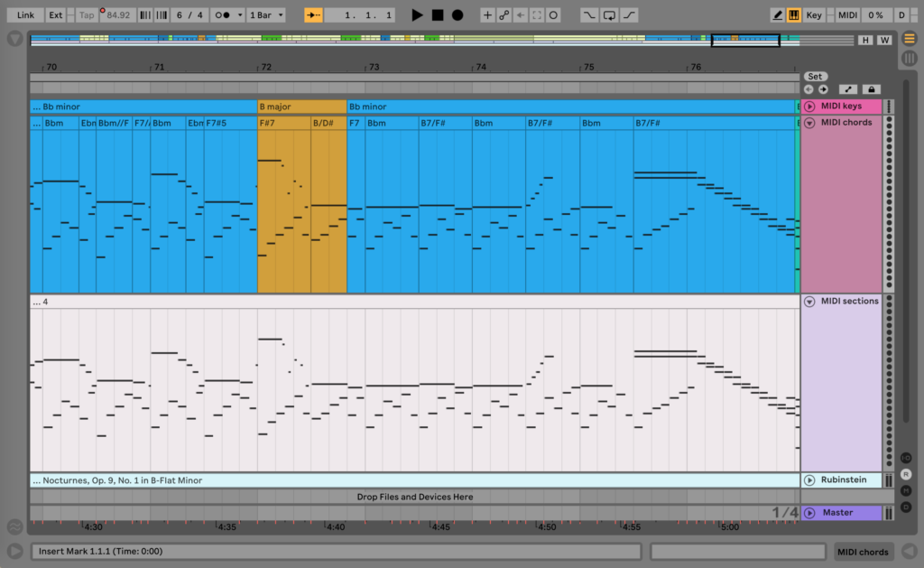Fold the MIDI sections track
This screenshot has width=924, height=568.
point(809,302)
